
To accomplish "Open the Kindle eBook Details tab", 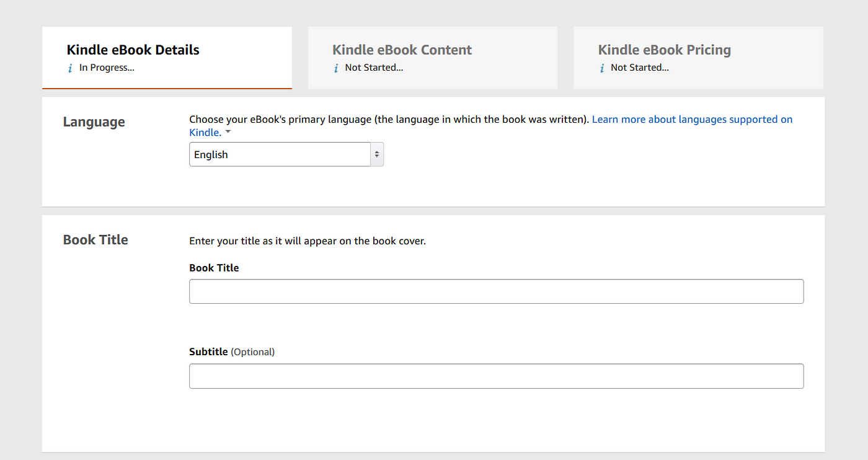I will (167, 58).
